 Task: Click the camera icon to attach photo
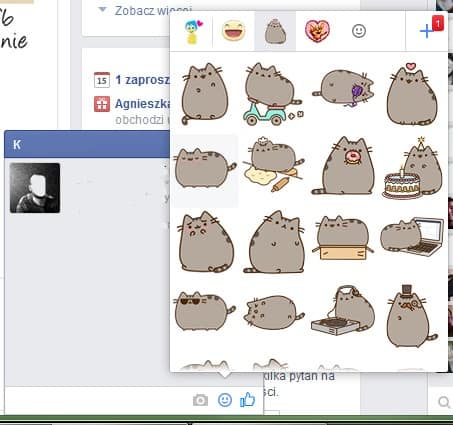point(200,400)
